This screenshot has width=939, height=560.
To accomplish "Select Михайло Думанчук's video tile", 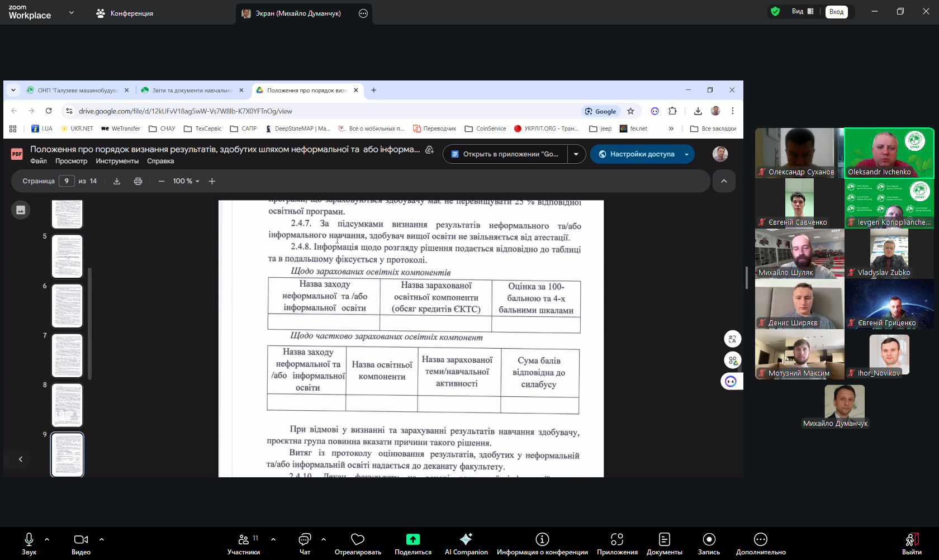I will [844, 406].
